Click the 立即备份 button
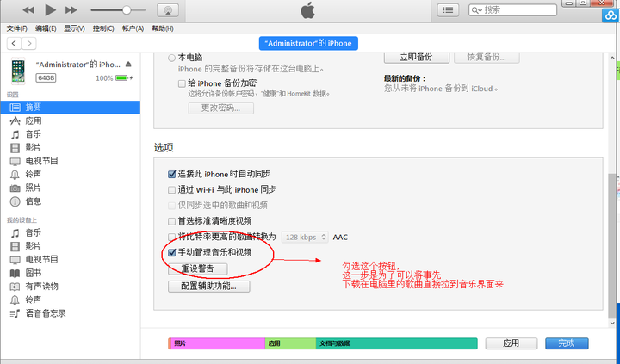 click(x=417, y=58)
